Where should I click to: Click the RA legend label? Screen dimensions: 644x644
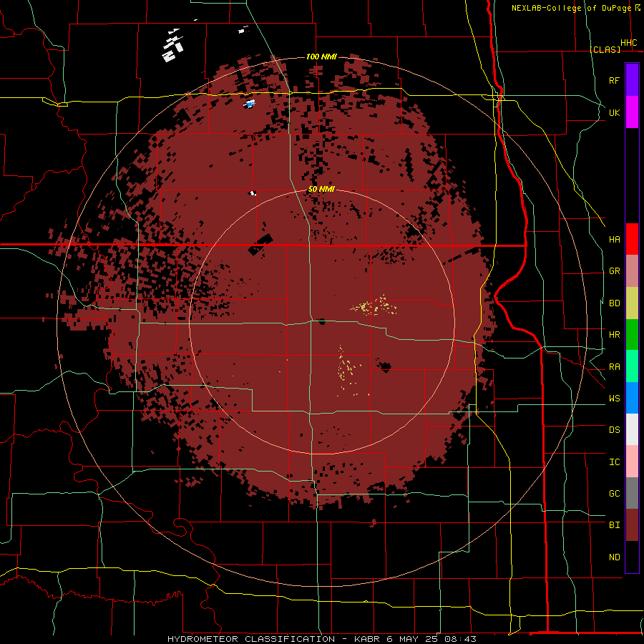pyautogui.click(x=614, y=367)
